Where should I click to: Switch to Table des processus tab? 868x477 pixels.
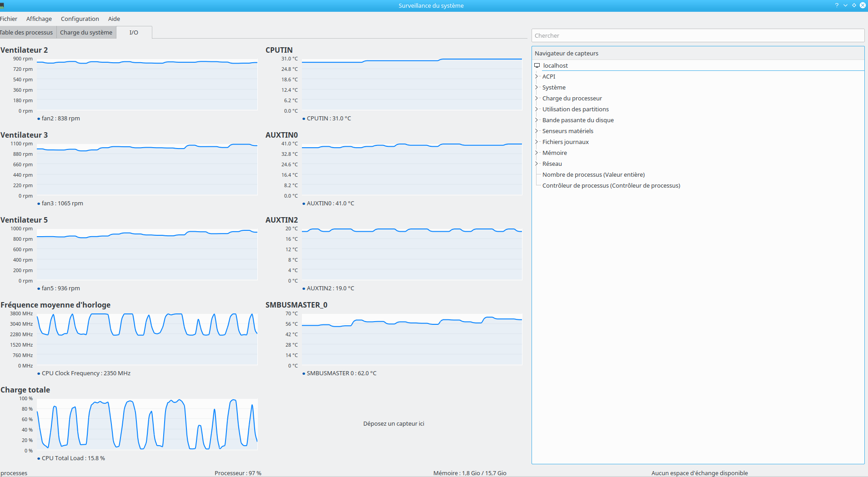click(x=27, y=32)
